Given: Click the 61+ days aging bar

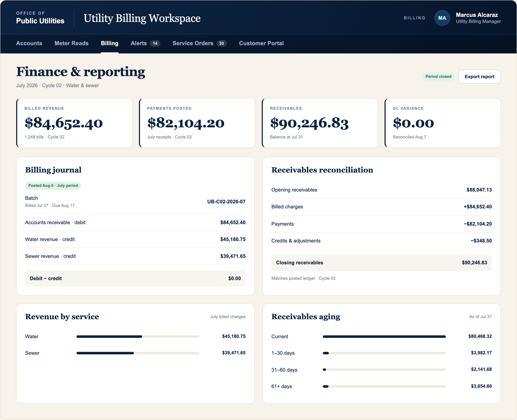Looking at the screenshot, I should [384, 386].
